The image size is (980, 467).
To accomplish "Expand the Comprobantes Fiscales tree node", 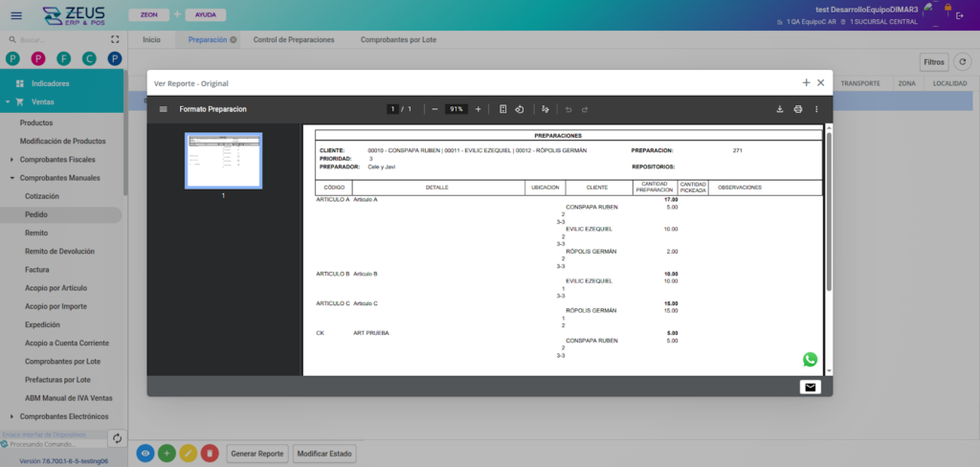I will [x=11, y=159].
